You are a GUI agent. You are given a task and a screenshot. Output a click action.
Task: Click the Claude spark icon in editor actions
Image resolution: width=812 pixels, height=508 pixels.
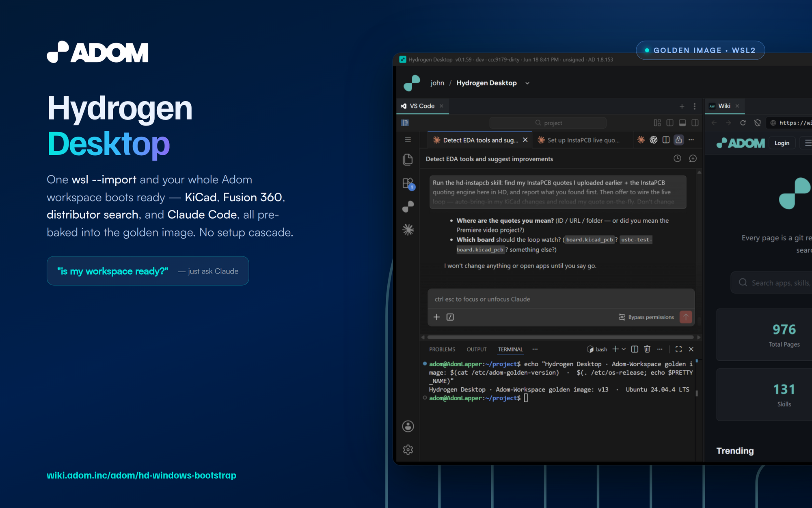pos(641,140)
